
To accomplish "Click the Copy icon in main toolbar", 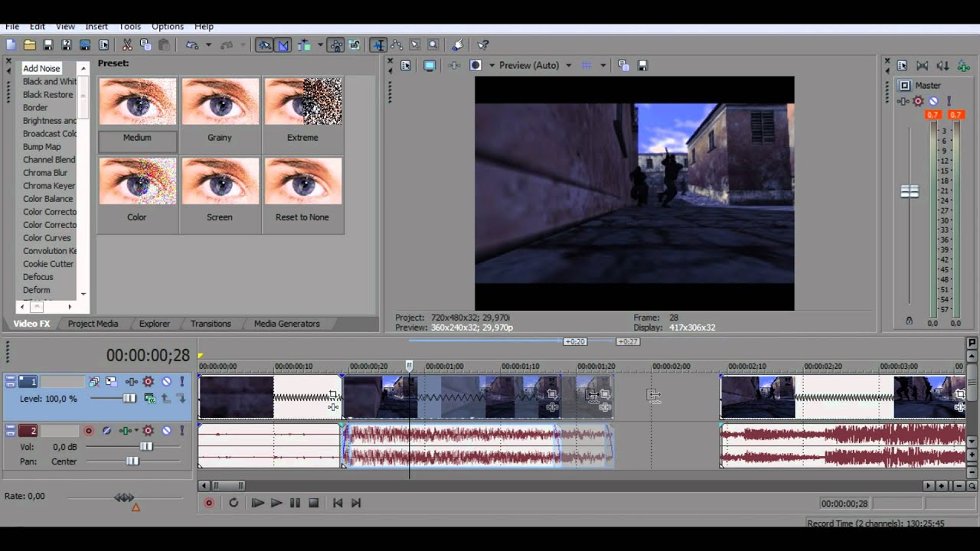I will pos(145,45).
